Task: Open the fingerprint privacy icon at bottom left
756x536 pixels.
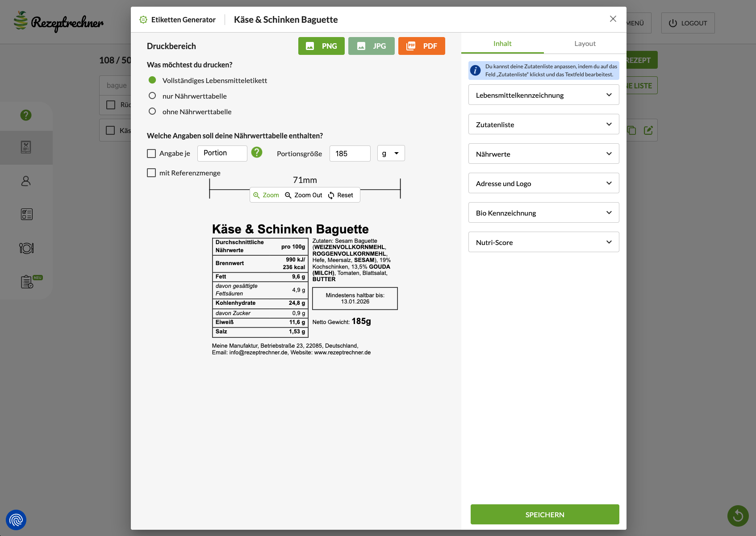Action: [16, 520]
